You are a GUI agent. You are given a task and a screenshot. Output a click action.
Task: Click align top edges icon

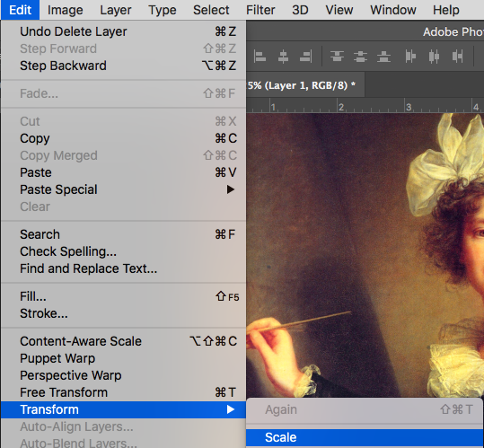pyautogui.click(x=337, y=57)
